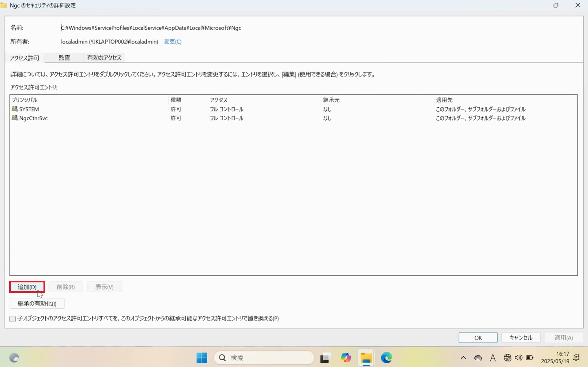Click the Ngc folder icon in title bar
This screenshot has height=367, width=588.
[4, 5]
